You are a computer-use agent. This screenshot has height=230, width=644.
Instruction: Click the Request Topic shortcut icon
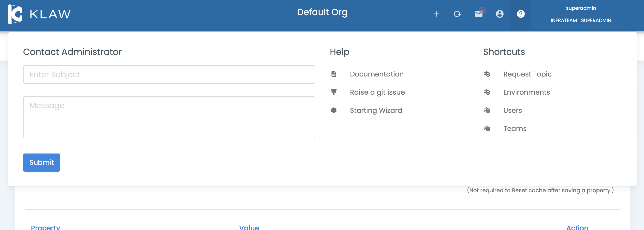[x=487, y=74]
